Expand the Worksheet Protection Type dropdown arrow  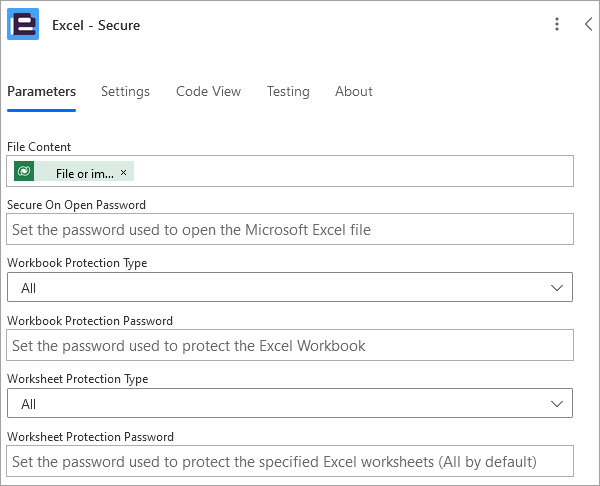click(556, 404)
